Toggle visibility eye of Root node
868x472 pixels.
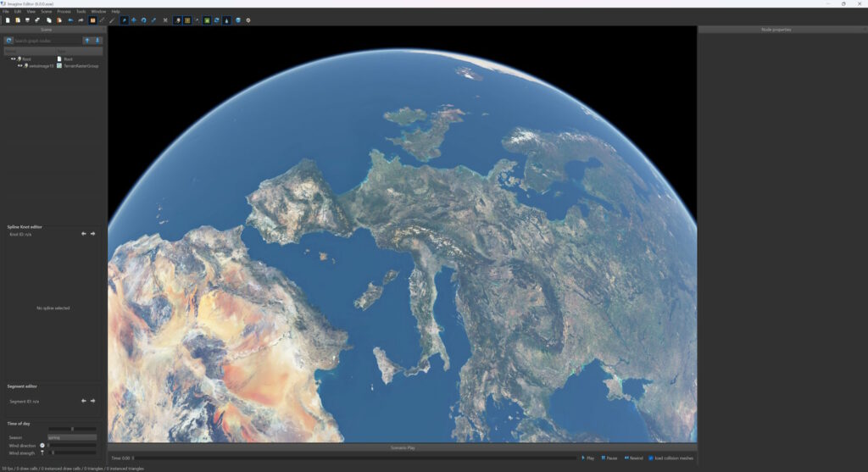(14, 58)
